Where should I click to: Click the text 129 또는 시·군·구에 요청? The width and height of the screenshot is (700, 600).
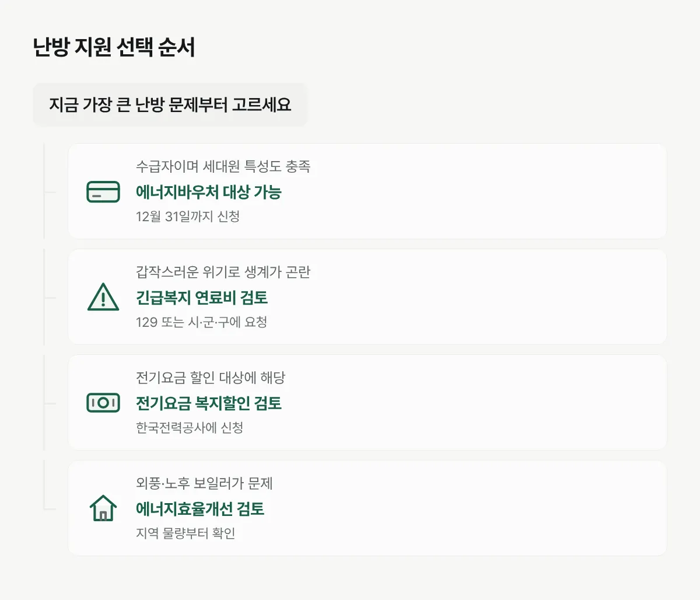click(202, 322)
